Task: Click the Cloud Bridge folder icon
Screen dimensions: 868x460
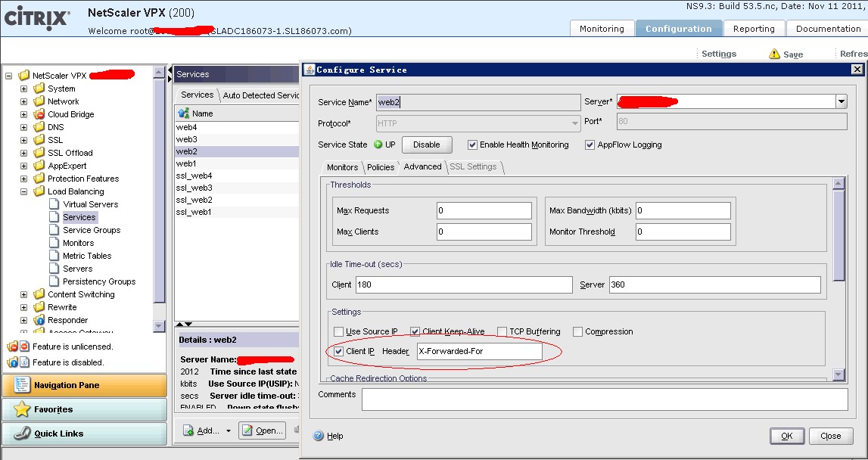Action: 39,114
